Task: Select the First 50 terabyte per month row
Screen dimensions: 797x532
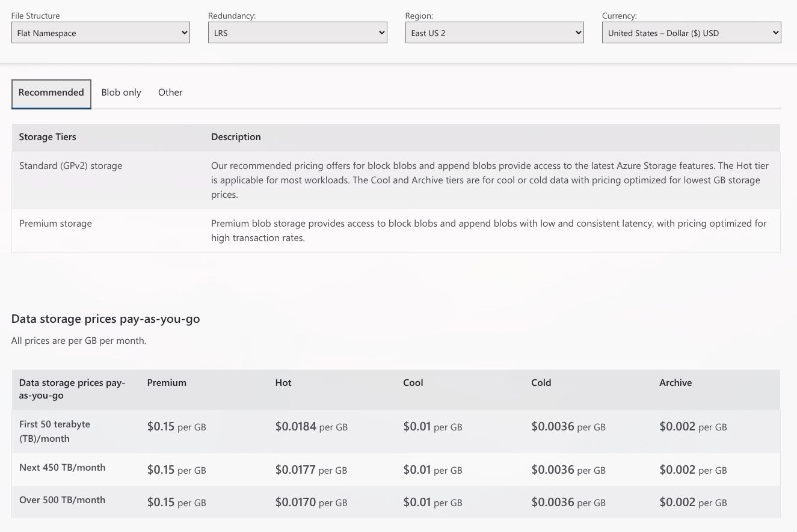Action: point(55,431)
